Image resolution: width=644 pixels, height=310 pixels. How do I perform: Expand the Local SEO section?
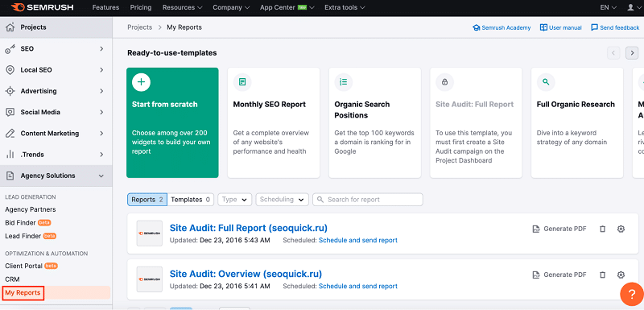(x=101, y=70)
